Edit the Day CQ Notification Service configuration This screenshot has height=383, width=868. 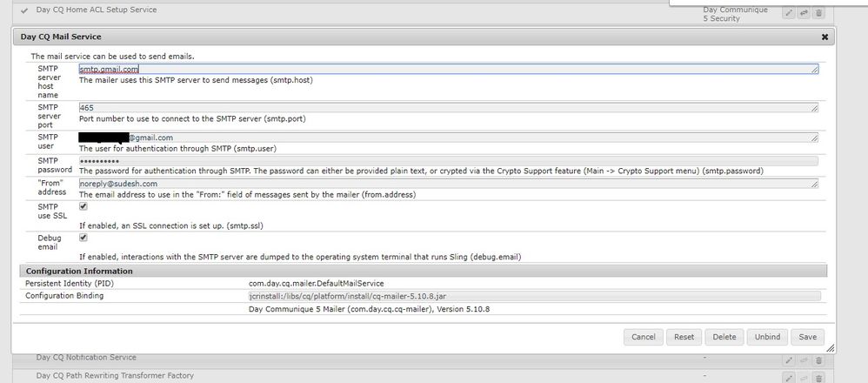[x=789, y=359]
